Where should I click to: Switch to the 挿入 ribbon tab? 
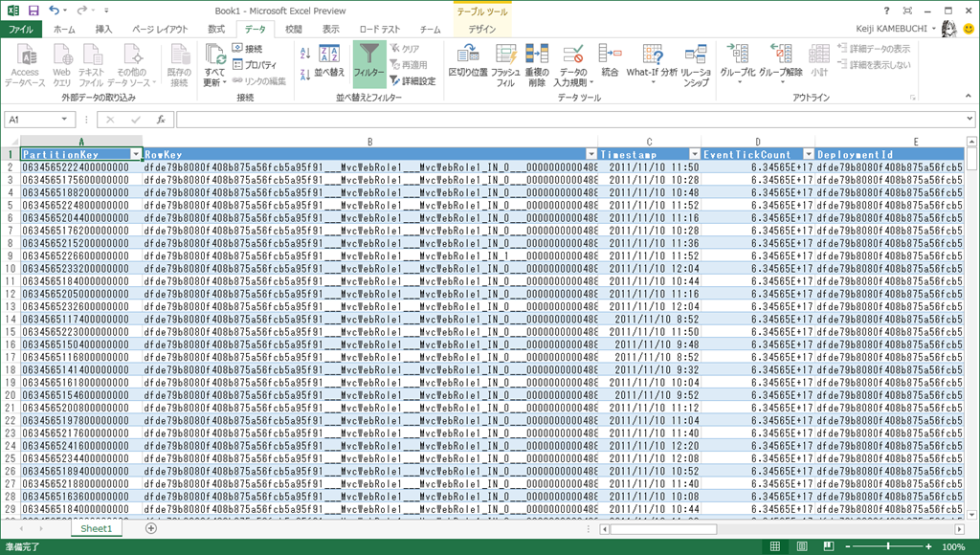(x=103, y=30)
